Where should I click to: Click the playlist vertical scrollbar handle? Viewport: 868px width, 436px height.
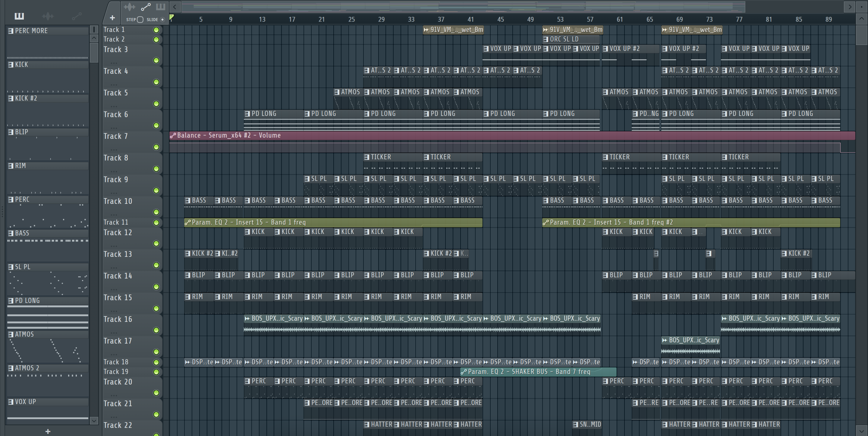point(861,35)
